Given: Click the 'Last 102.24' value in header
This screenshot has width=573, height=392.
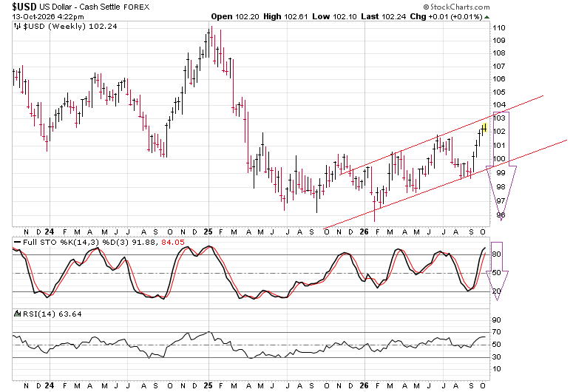Looking at the screenshot, I should coord(383,17).
